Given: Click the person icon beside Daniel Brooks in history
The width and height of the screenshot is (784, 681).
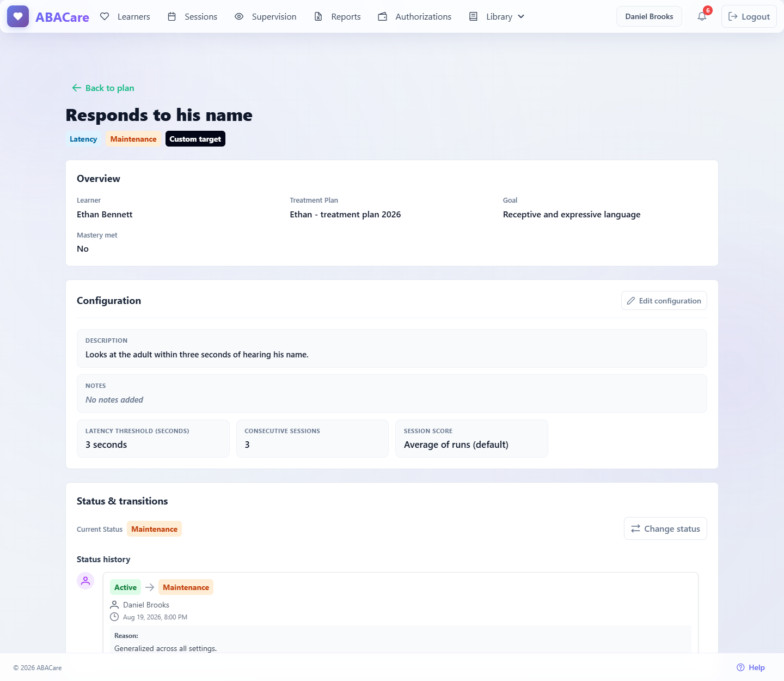Looking at the screenshot, I should [114, 605].
